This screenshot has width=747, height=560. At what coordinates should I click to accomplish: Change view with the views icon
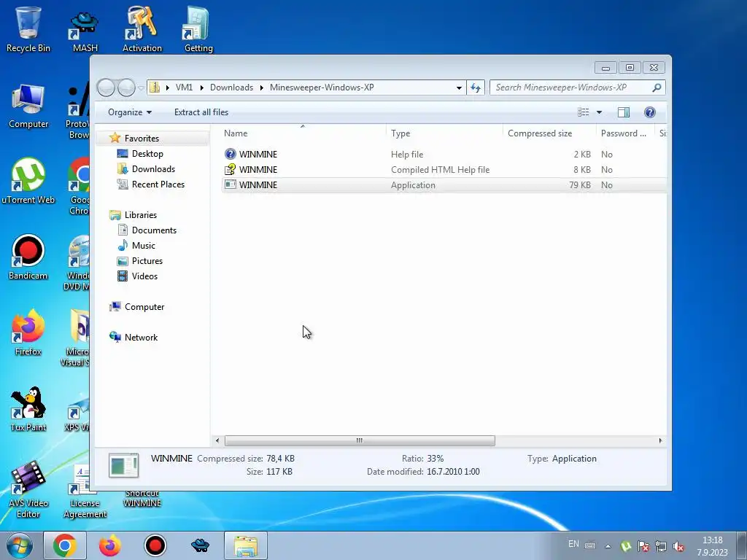click(583, 112)
